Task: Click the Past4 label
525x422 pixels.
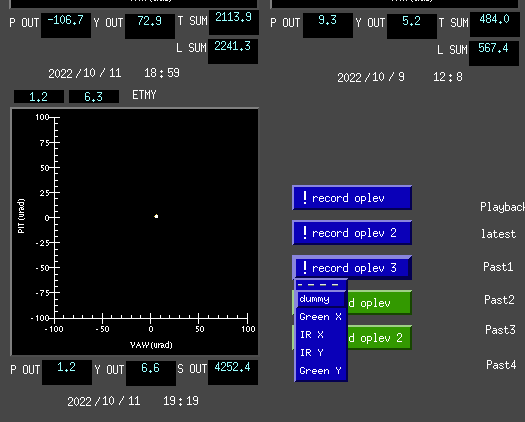Action: [501, 364]
